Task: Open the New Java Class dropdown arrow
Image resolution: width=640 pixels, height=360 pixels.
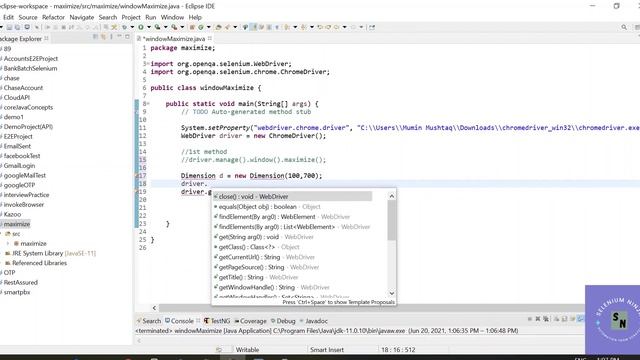Action: [x=209, y=27]
